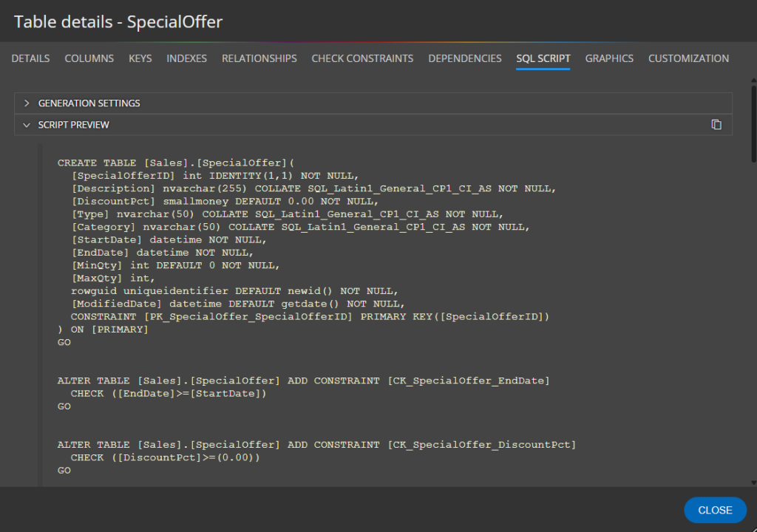The width and height of the screenshot is (757, 532).
Task: Open the GRAPHICS tab
Action: click(x=608, y=58)
